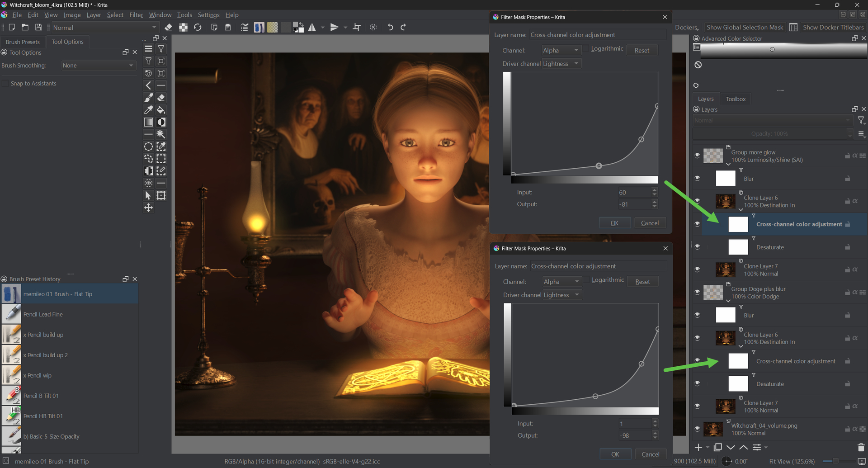Hide the Desaturate mask under Group more glow
The width and height of the screenshot is (868, 468).
pyautogui.click(x=697, y=247)
